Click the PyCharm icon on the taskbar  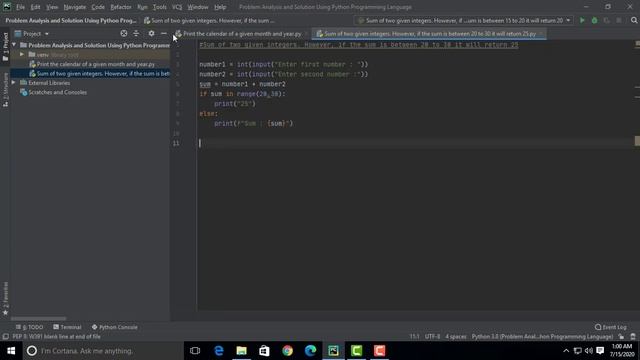pos(333,351)
